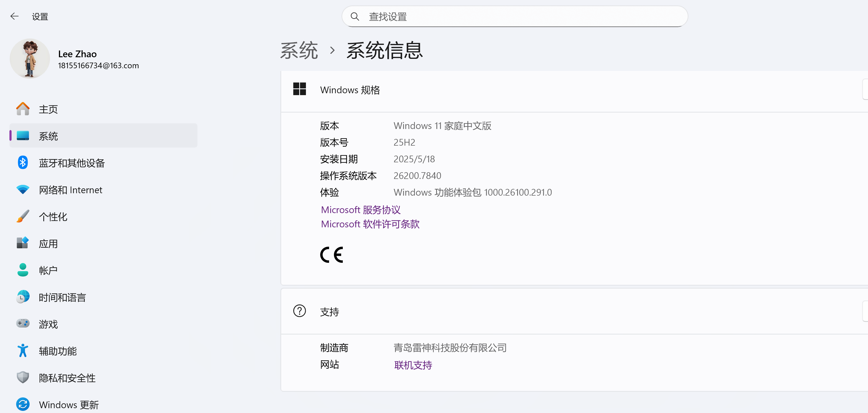Open the 时间和语言 clock icon
868x413 pixels.
23,297
